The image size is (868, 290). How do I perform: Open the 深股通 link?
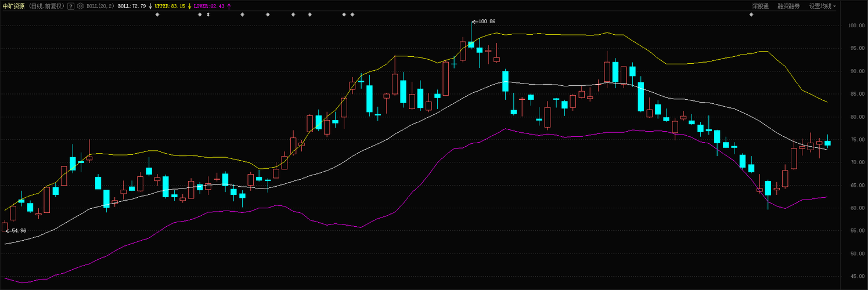[x=761, y=6]
